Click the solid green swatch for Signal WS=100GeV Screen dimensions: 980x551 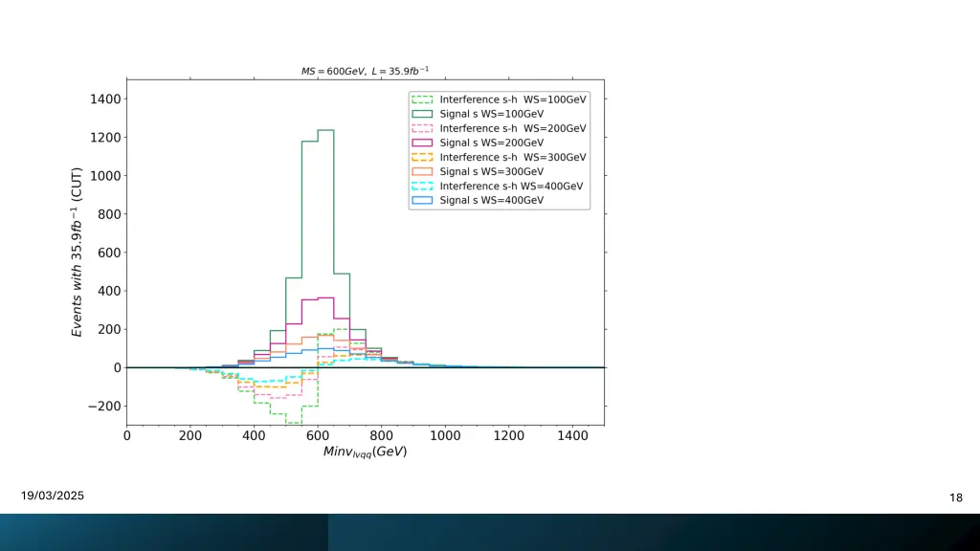coord(422,114)
